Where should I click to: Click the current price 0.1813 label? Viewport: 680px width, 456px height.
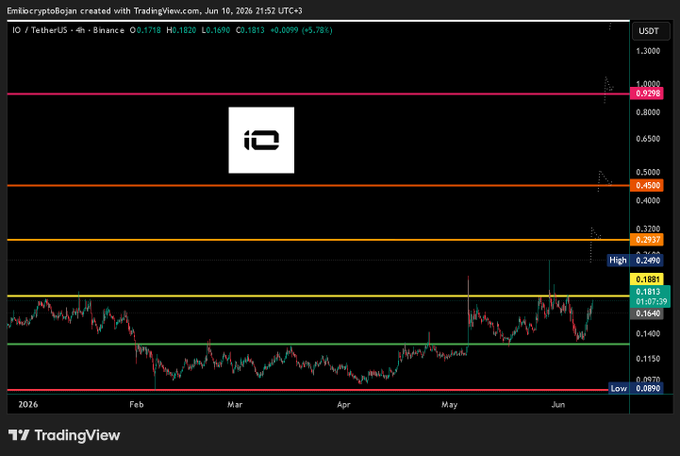tap(650, 296)
